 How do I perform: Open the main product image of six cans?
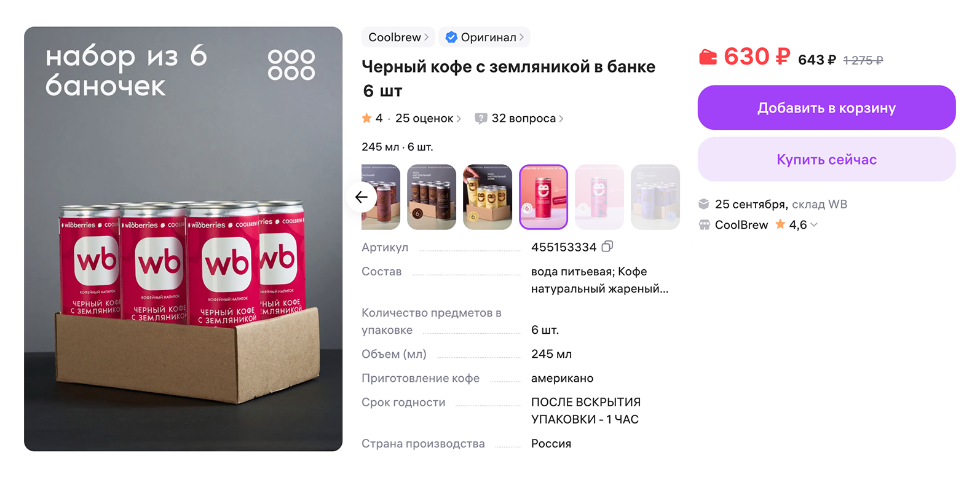(x=183, y=239)
